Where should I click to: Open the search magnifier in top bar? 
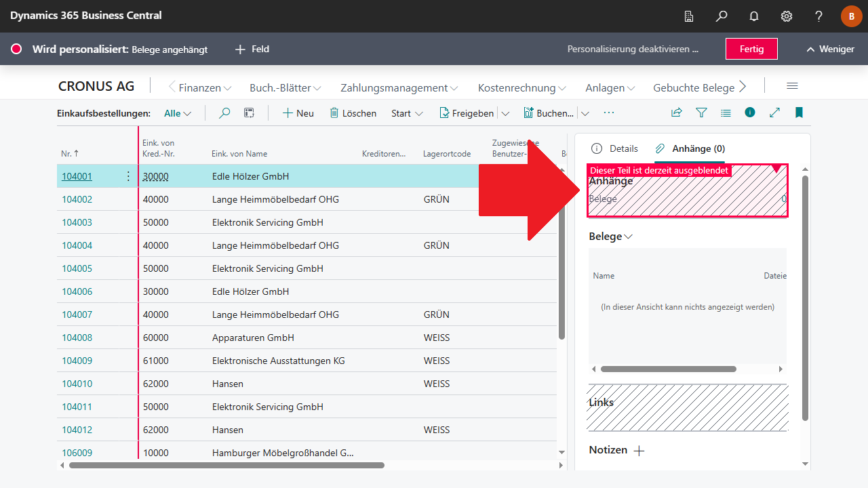pos(722,16)
